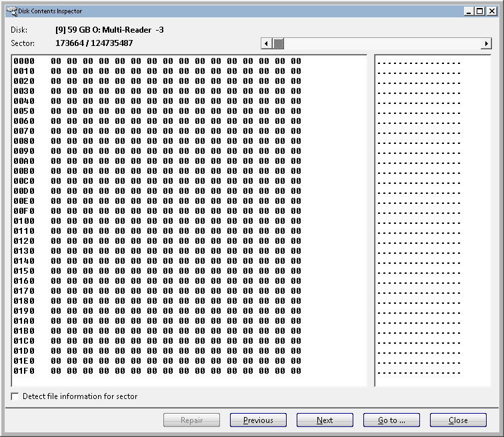Click the greyed-out Repair button
The height and width of the screenshot is (437, 504).
[191, 420]
